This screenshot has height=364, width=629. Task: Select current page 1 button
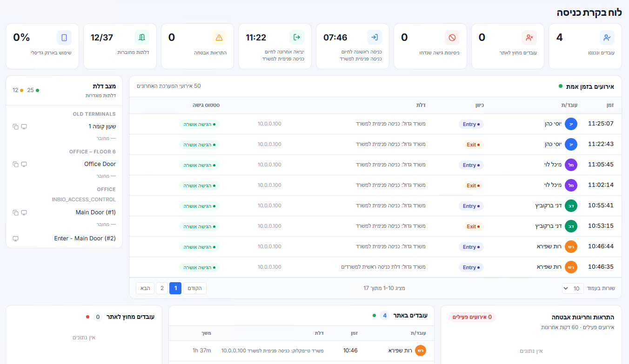[175, 288]
